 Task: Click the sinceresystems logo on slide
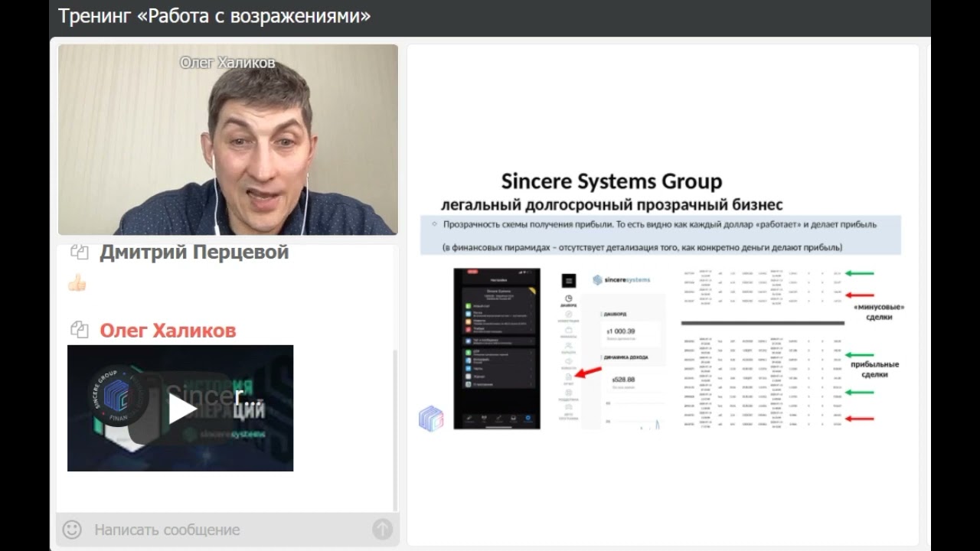click(x=621, y=280)
